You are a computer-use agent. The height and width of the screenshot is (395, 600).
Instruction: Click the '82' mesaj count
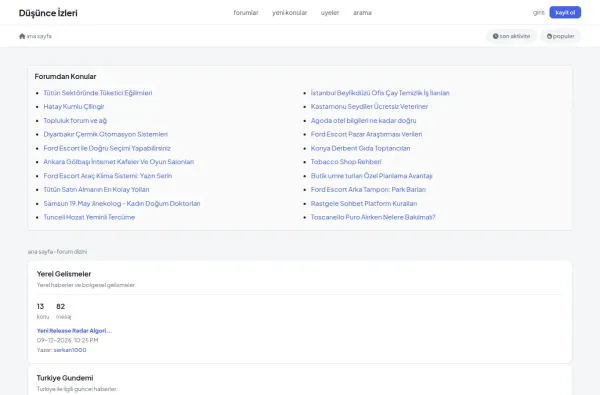(x=60, y=306)
